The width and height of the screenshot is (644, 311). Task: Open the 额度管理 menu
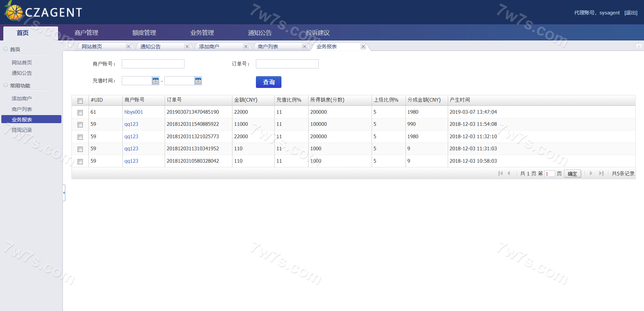(144, 33)
